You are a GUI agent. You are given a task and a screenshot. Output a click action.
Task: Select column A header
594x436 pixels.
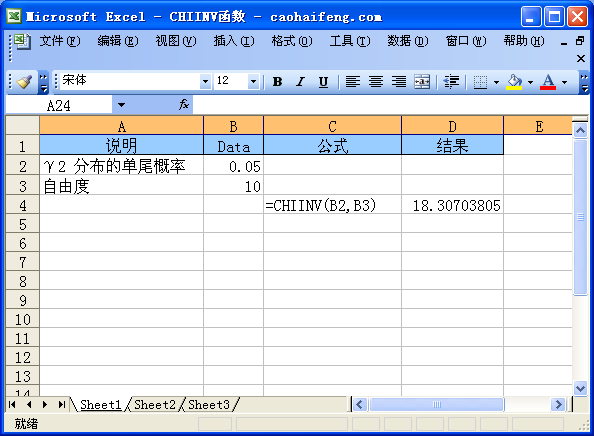coord(122,126)
